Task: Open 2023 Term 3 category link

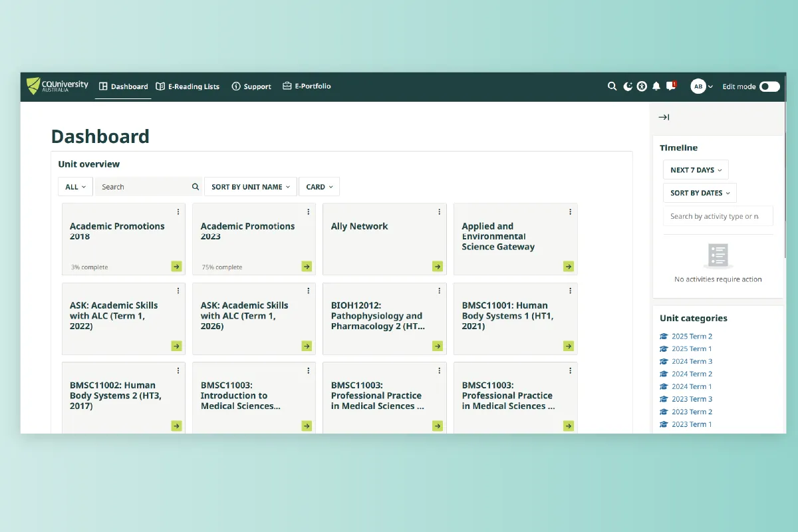Action: pyautogui.click(x=692, y=400)
